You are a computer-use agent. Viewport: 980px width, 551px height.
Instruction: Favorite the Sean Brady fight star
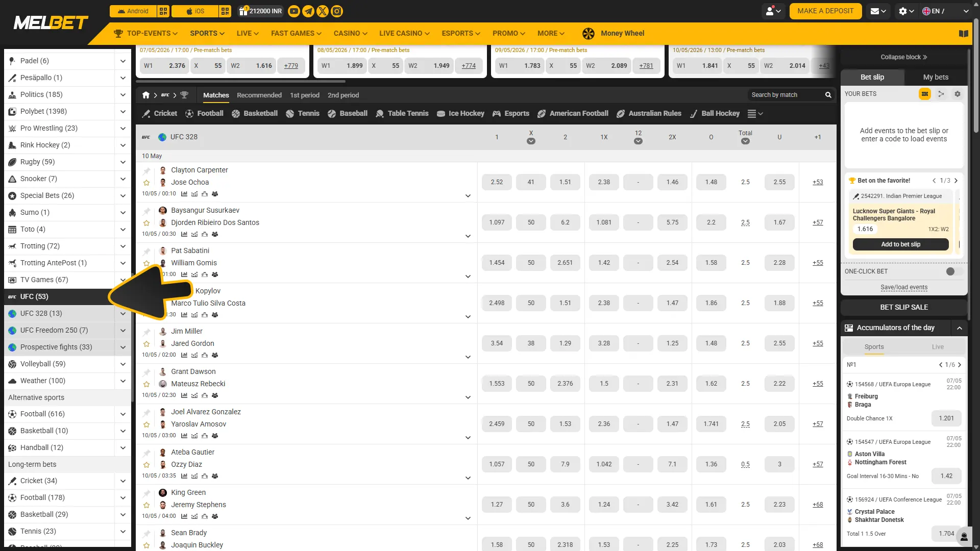(146, 545)
